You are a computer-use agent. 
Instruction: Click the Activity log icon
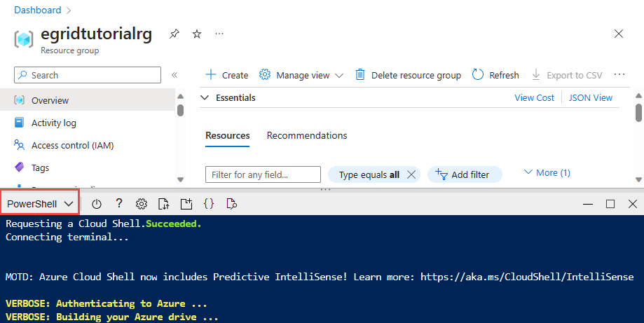coord(20,123)
